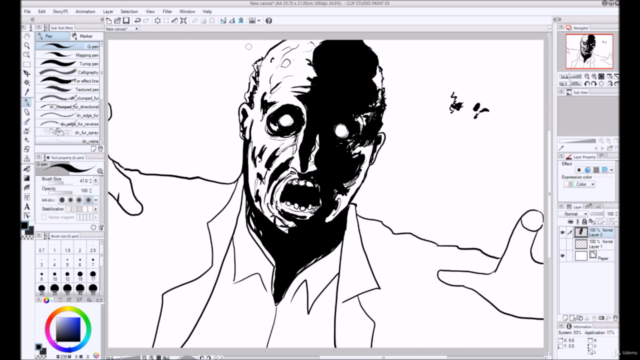640x360 pixels.
Task: Select the Auto select (magic wand) tool
Action: [27, 83]
